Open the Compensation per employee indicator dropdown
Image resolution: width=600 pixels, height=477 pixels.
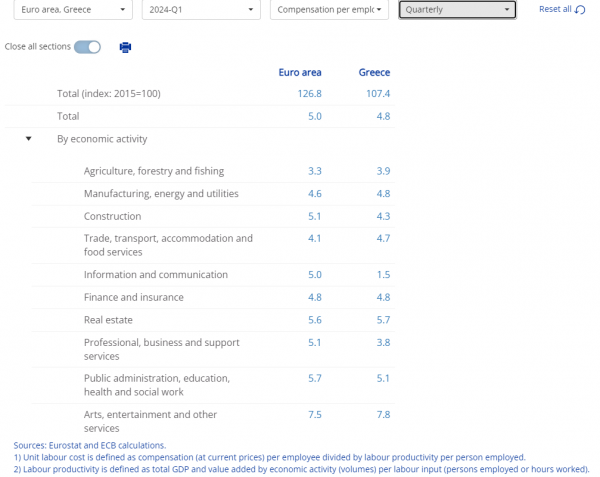329,10
